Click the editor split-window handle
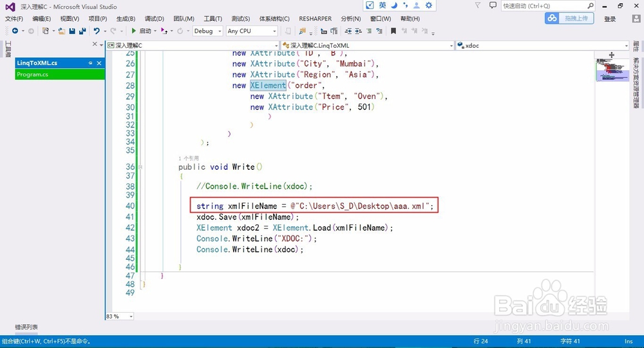The image size is (644, 348). click(612, 55)
